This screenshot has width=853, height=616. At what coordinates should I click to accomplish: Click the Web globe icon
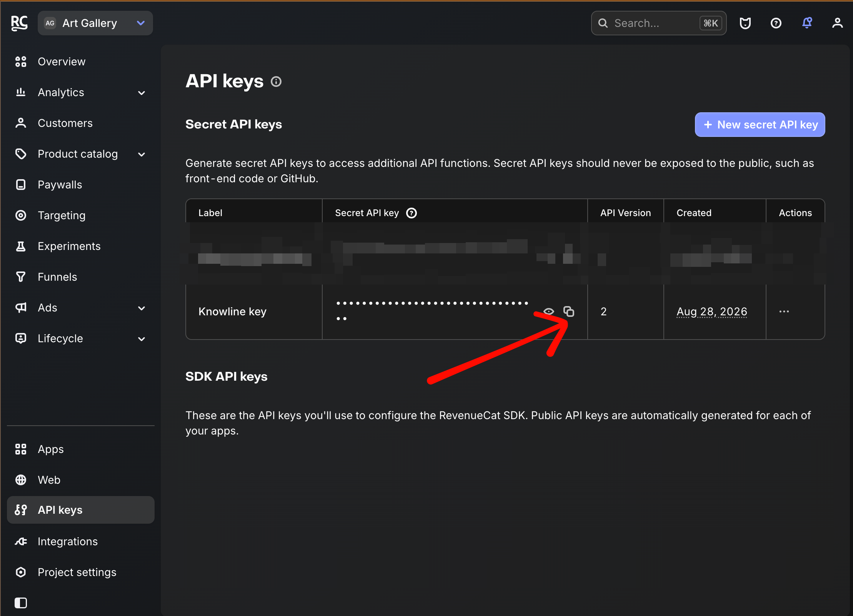21,480
